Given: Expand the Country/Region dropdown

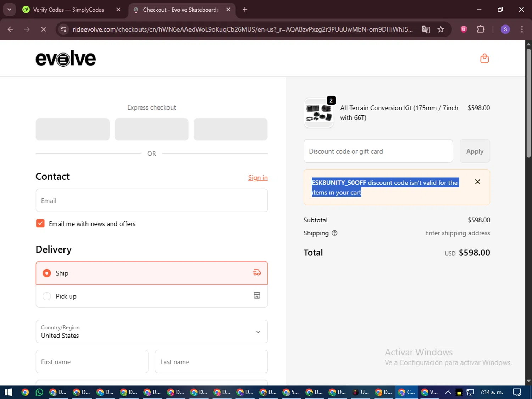Looking at the screenshot, I should tap(152, 332).
